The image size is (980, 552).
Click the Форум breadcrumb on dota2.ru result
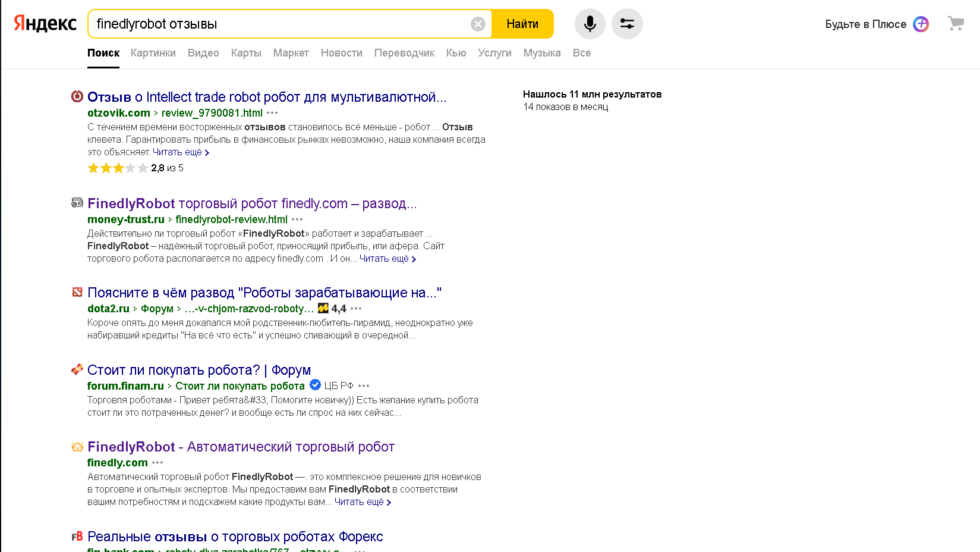[157, 309]
